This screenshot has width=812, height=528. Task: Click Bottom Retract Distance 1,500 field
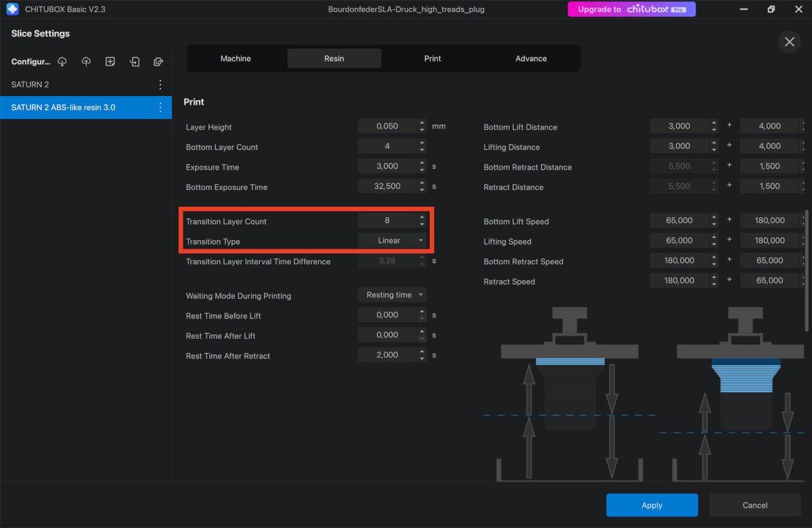770,166
